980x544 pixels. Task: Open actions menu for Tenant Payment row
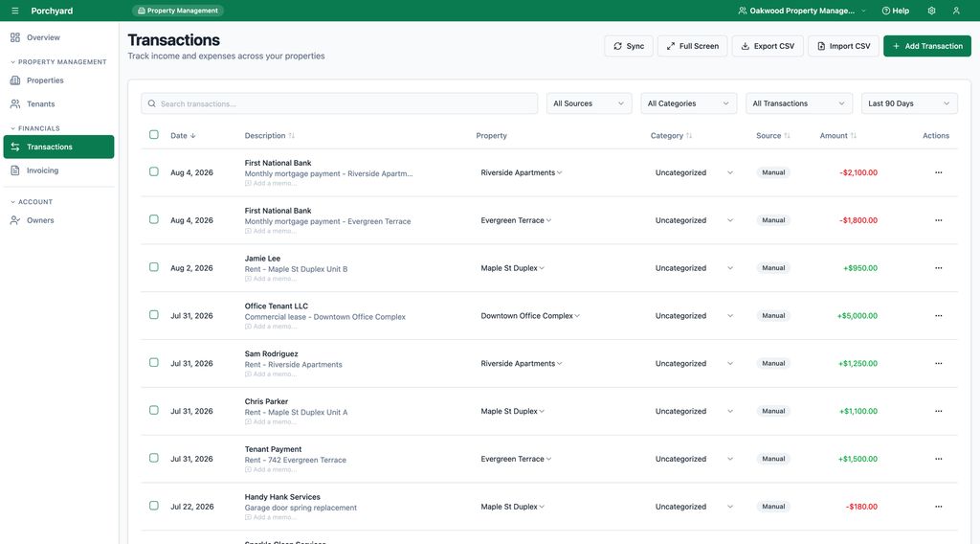point(938,459)
